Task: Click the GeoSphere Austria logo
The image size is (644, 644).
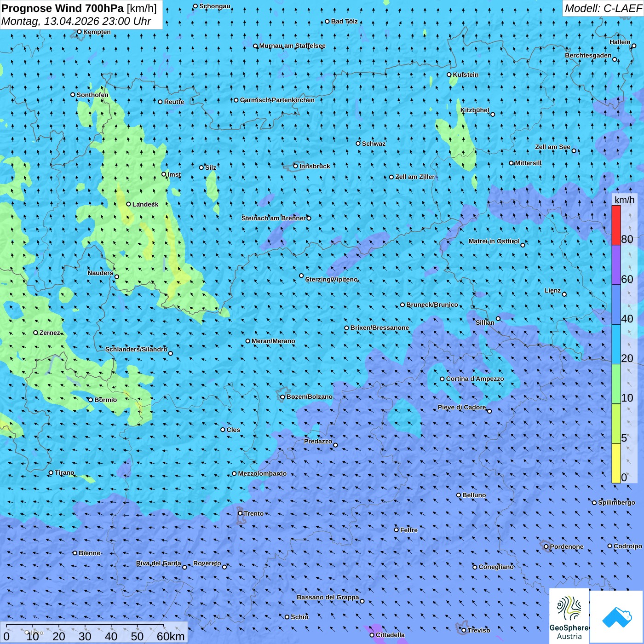Action: click(x=569, y=615)
